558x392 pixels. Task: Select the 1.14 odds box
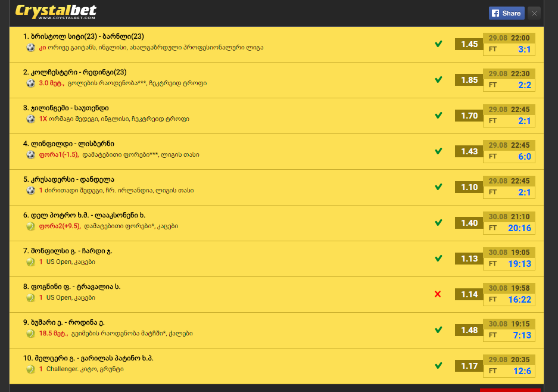469,294
